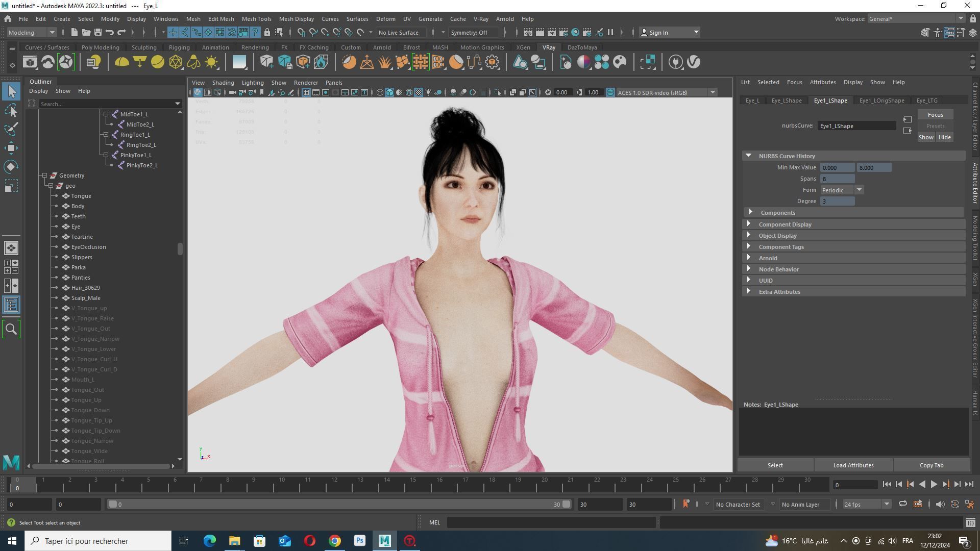Open the Mesh Tools menu
Viewport: 980px width, 551px height.
coord(256,19)
